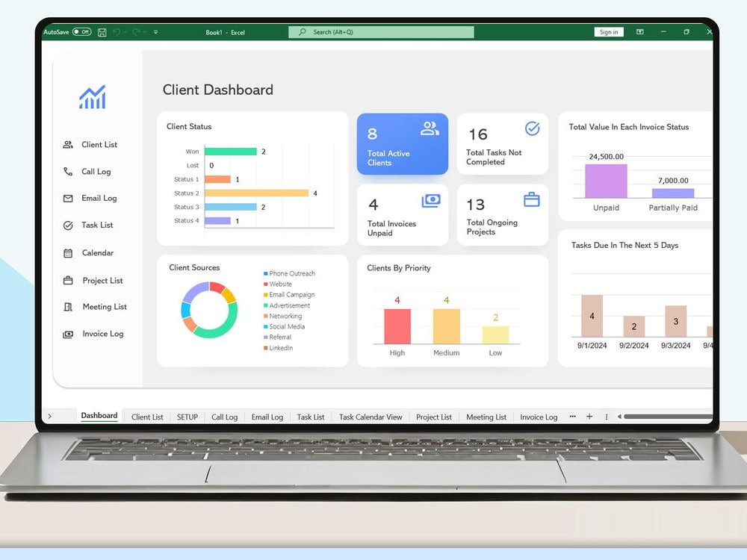Switch to the Invoice Log sheet tab
747x560 pixels.
539,417
